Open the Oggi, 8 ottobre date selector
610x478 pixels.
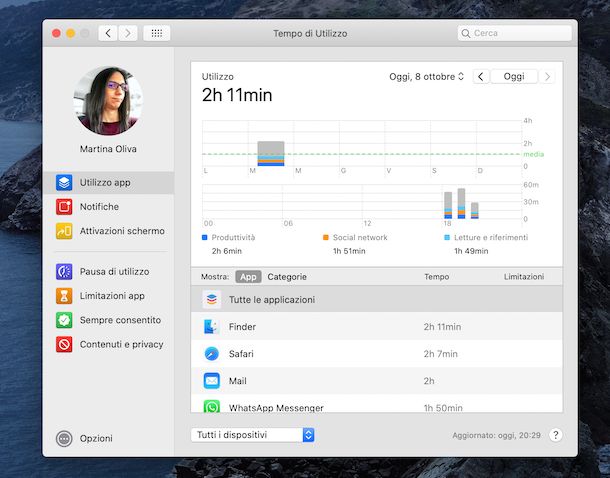point(426,77)
